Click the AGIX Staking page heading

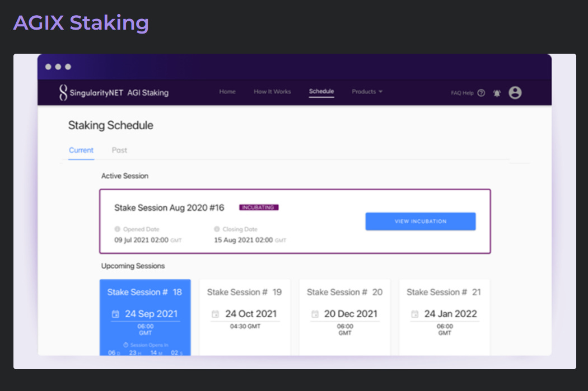81,23
